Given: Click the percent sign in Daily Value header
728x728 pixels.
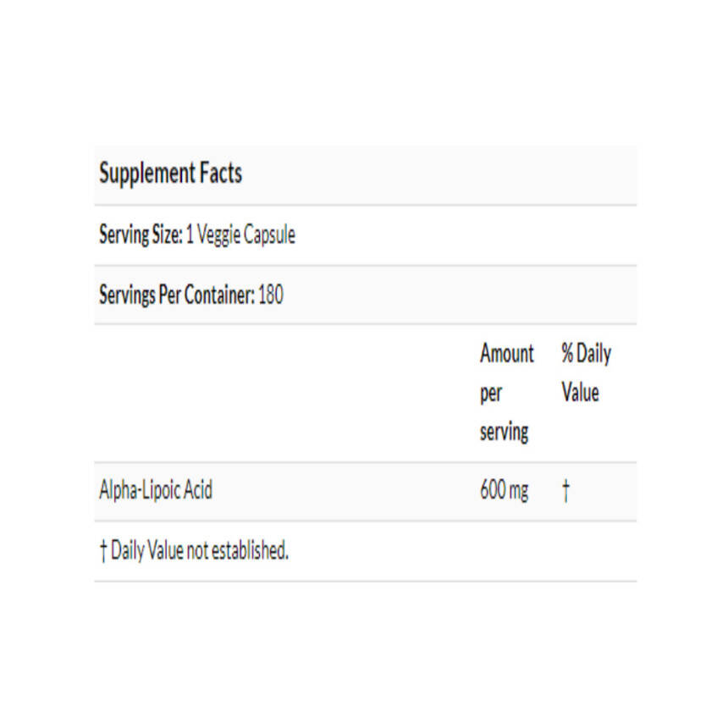Looking at the screenshot, I should (567, 353).
